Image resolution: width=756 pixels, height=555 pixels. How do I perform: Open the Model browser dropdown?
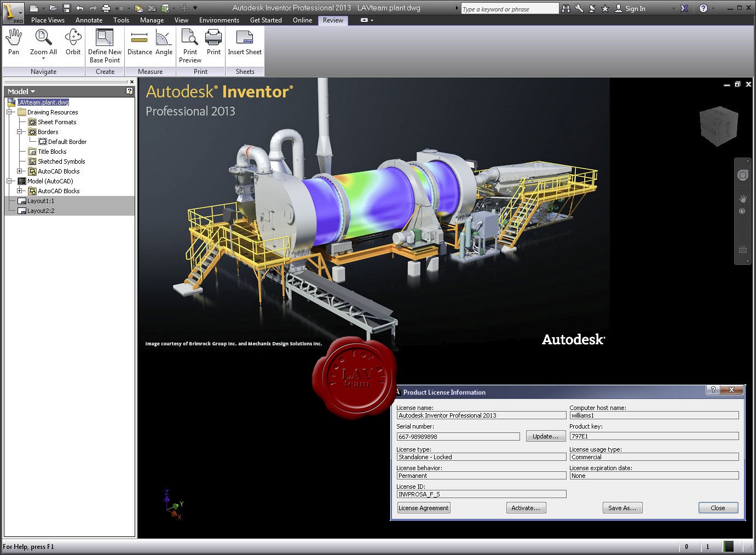click(x=32, y=91)
